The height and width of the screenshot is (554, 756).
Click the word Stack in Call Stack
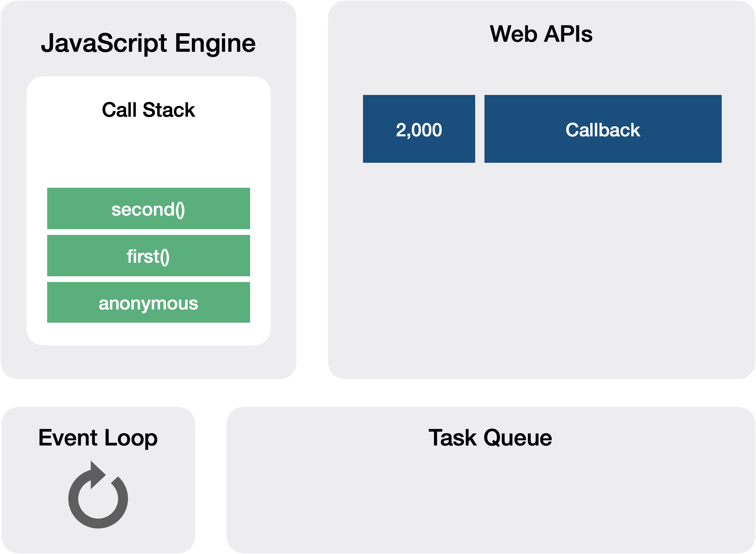[x=169, y=110]
